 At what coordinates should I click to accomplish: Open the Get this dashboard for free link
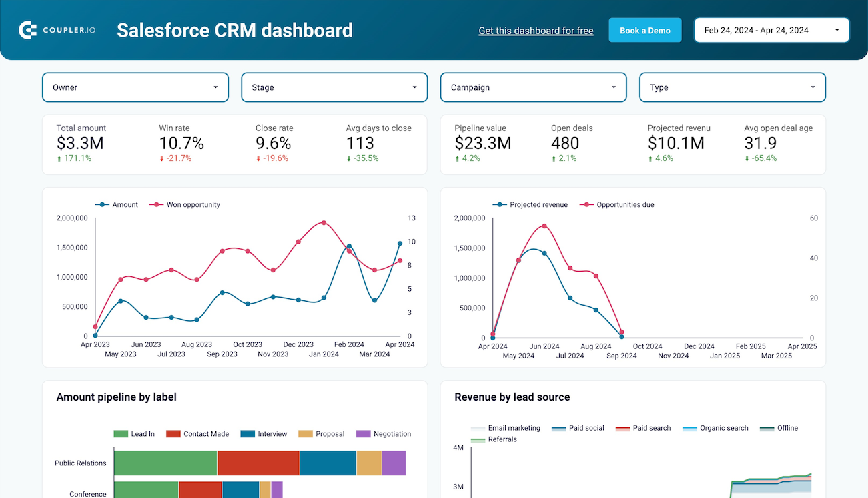click(536, 30)
